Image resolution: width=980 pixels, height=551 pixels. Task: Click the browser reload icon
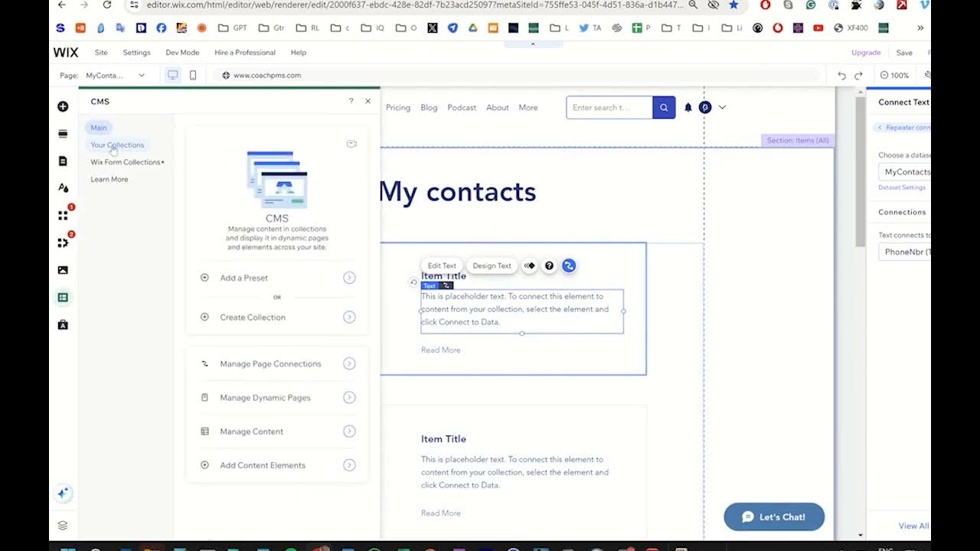[x=107, y=5]
